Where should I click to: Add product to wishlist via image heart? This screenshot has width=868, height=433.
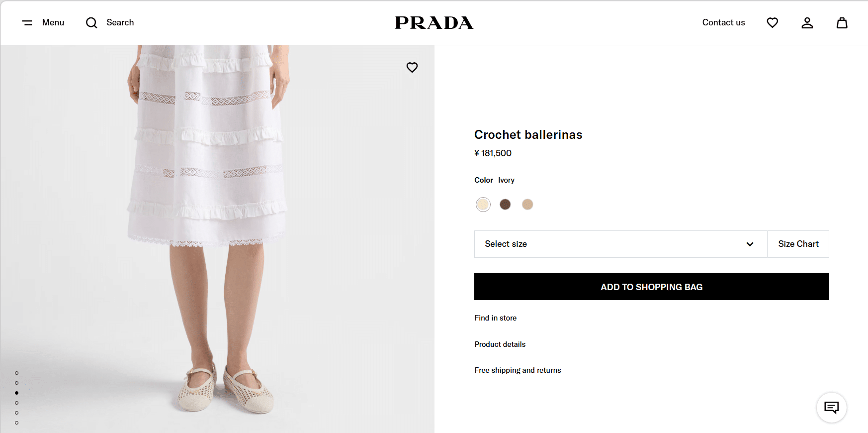pyautogui.click(x=412, y=67)
